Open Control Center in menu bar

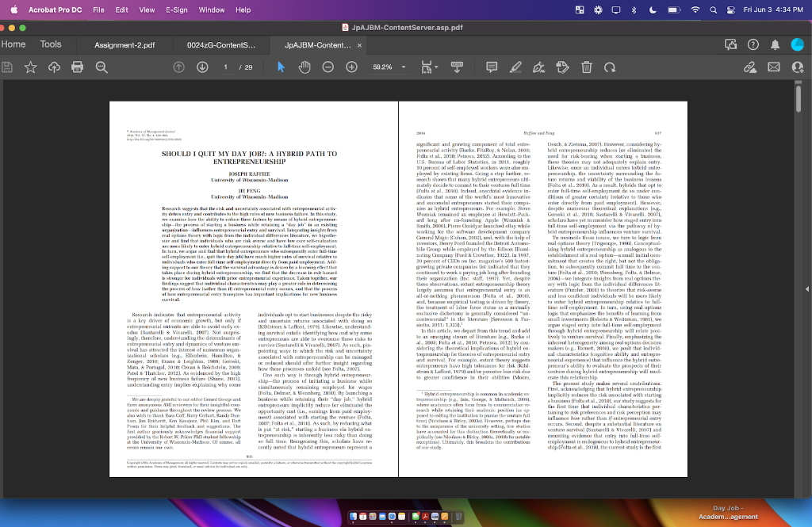tap(730, 10)
